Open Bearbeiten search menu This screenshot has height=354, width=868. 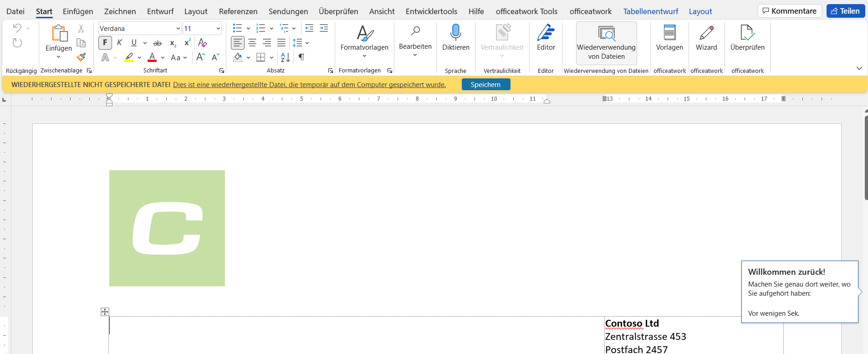(415, 41)
